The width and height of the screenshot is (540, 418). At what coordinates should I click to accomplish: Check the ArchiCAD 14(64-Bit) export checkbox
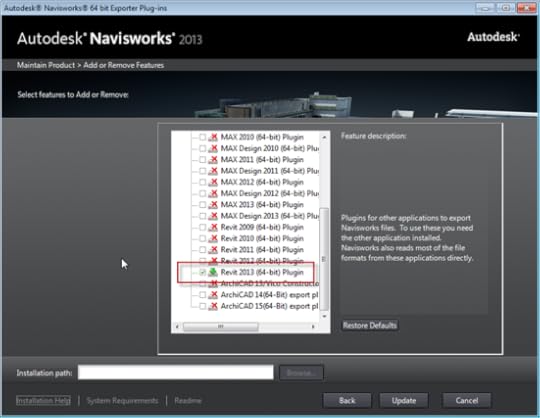202,295
